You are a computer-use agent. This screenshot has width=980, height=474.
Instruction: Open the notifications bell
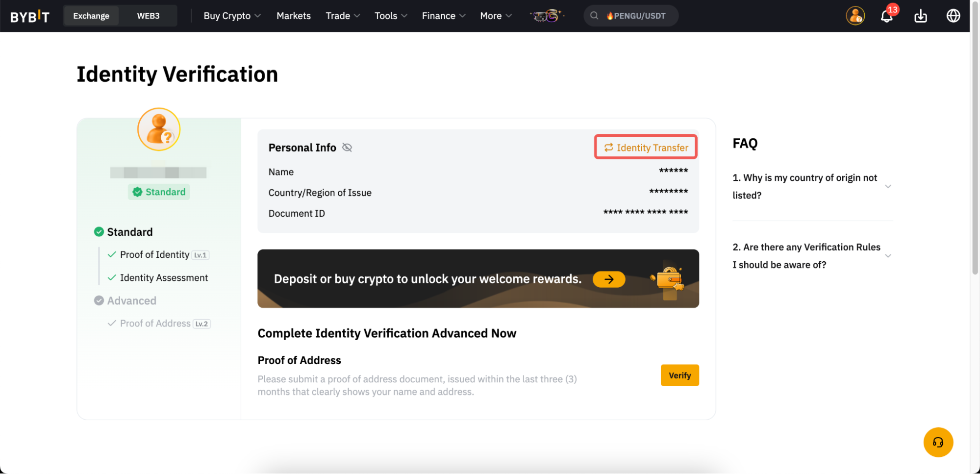point(886,16)
